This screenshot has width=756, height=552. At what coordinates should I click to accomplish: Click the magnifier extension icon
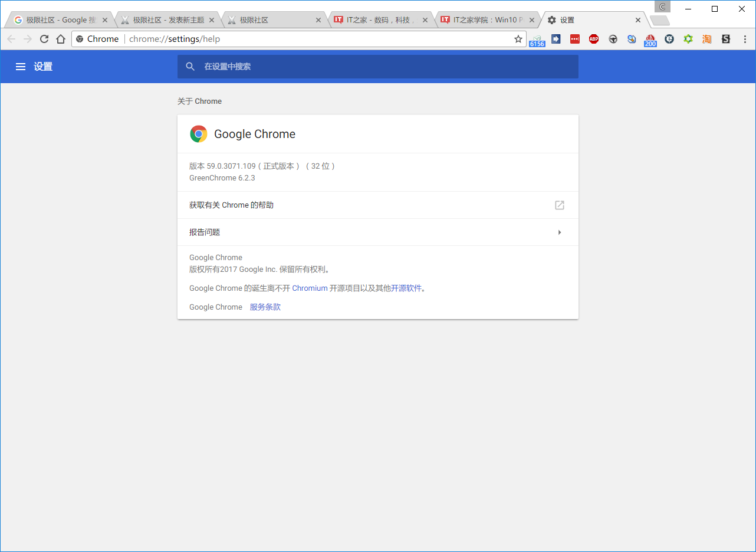pyautogui.click(x=632, y=39)
